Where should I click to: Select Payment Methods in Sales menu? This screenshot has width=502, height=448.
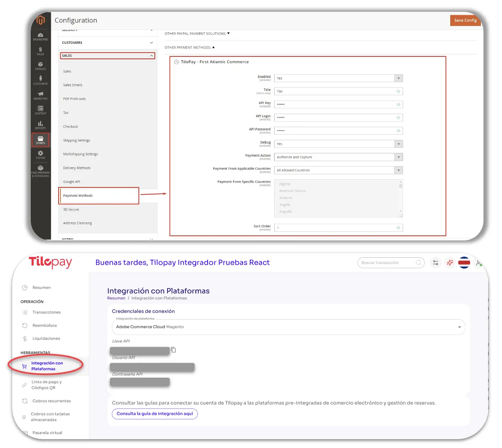point(99,195)
